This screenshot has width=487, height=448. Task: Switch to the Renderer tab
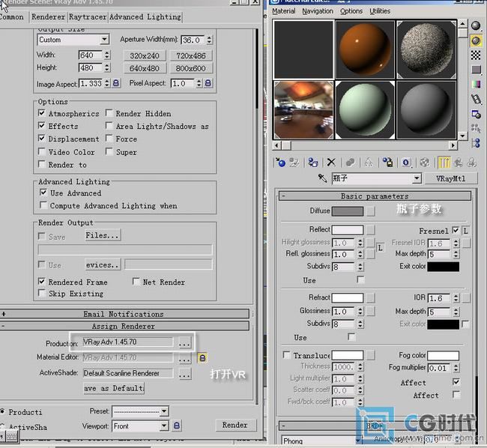pos(48,16)
